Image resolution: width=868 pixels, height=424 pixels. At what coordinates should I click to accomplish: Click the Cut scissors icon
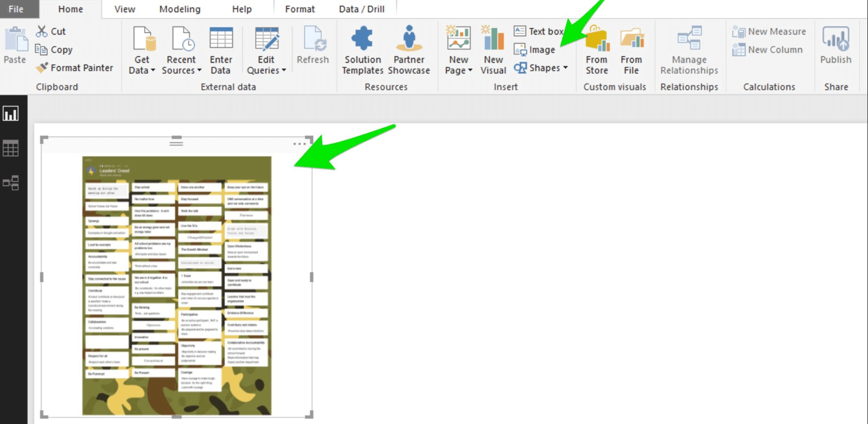(x=42, y=31)
